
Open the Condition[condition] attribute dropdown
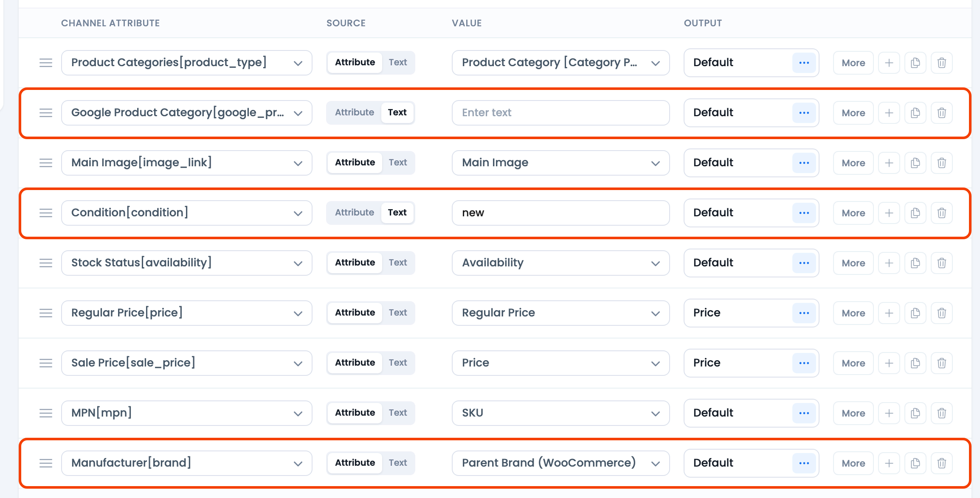(187, 213)
